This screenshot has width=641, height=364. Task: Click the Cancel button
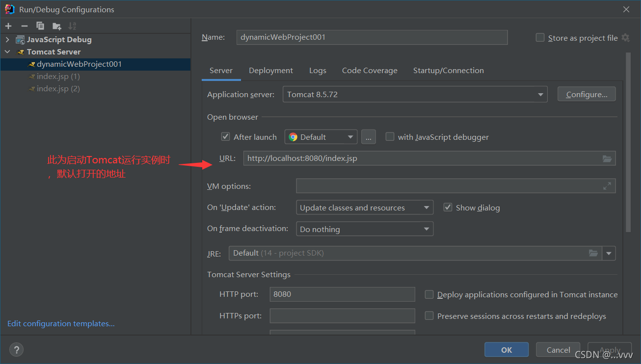click(x=559, y=350)
